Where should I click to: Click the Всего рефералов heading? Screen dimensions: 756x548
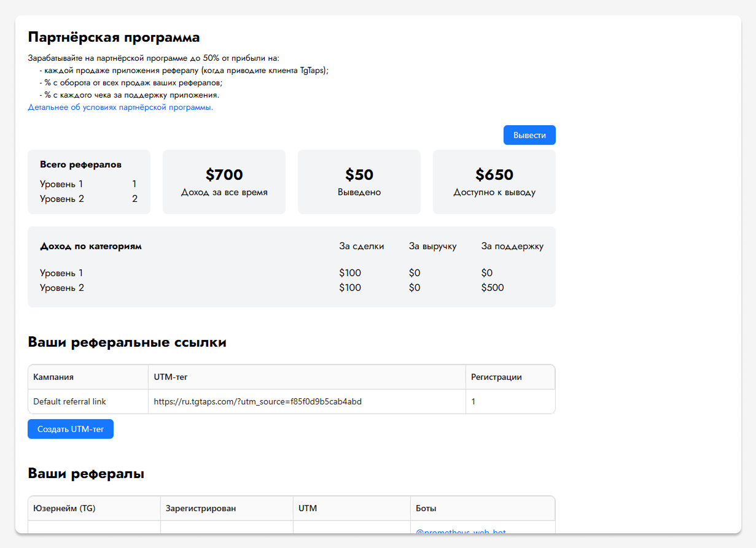click(80, 164)
